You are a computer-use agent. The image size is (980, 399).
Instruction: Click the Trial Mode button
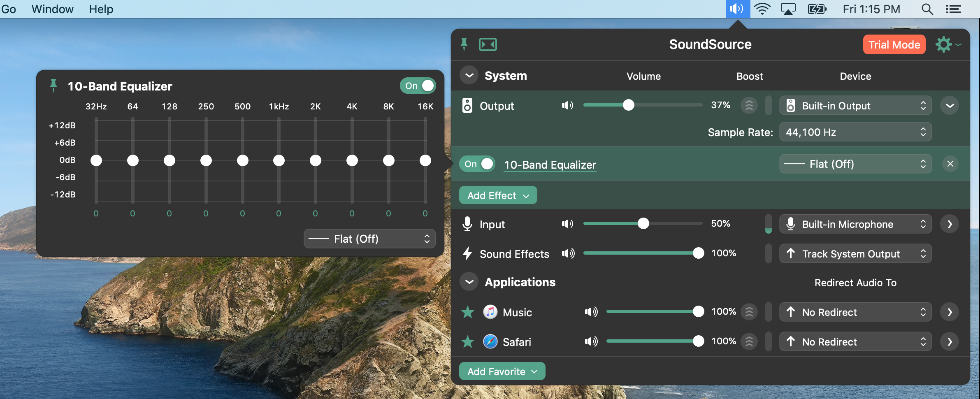tap(894, 44)
